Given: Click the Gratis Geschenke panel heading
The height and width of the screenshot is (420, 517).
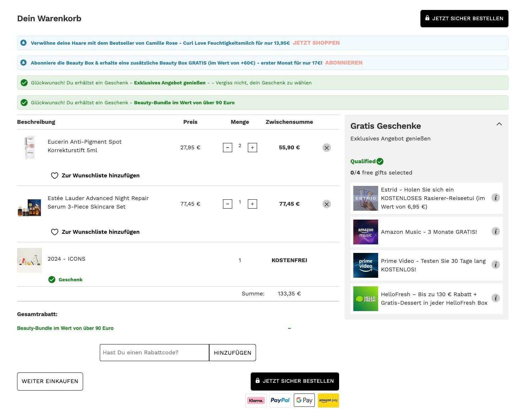Looking at the screenshot, I should point(386,126).
